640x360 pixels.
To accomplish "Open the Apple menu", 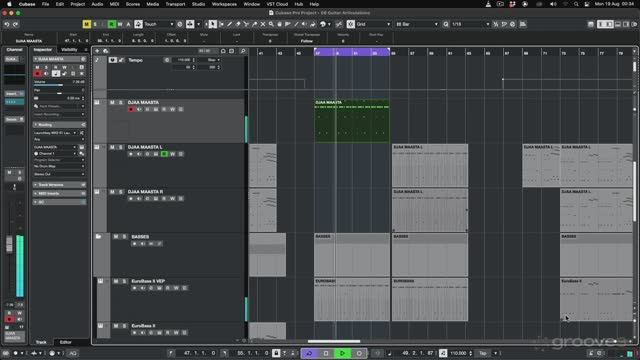I will click(x=9, y=4).
